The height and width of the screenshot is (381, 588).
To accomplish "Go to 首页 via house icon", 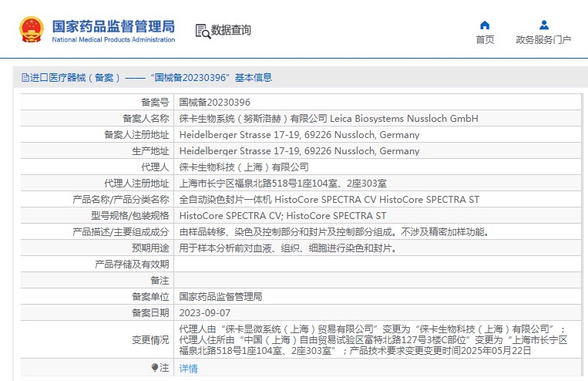I will click(485, 25).
